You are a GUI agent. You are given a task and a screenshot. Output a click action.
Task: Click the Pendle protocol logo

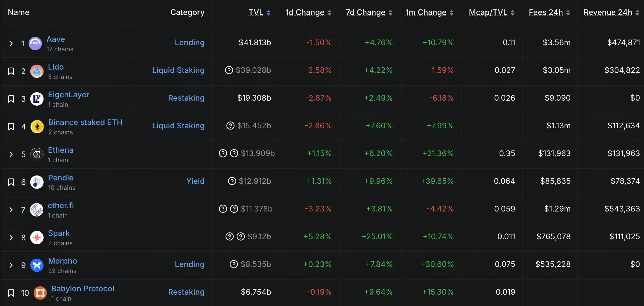(x=37, y=182)
